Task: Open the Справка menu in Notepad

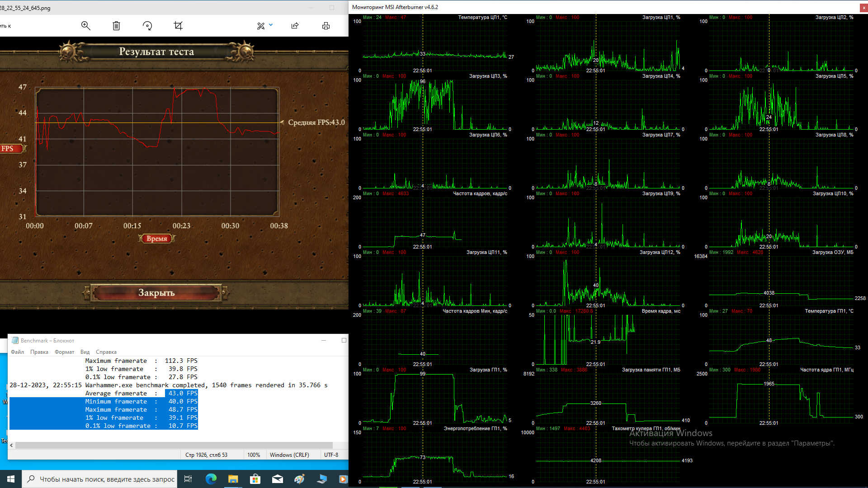Action: pyautogui.click(x=106, y=352)
